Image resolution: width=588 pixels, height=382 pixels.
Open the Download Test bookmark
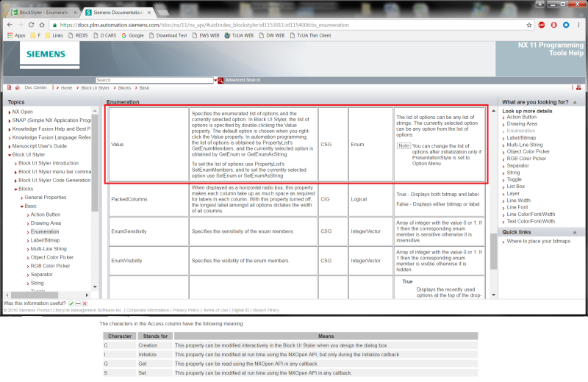pos(168,35)
